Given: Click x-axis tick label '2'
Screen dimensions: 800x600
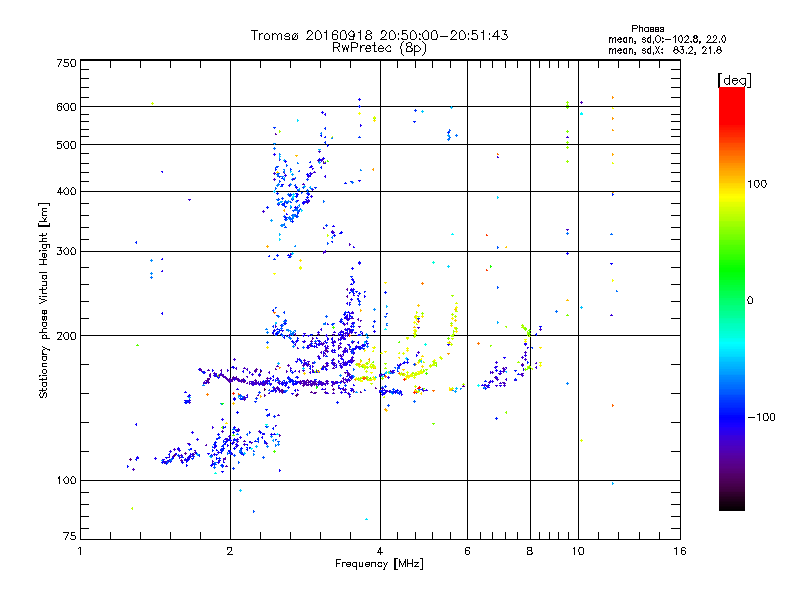Looking at the screenshot, I should click(x=230, y=551).
